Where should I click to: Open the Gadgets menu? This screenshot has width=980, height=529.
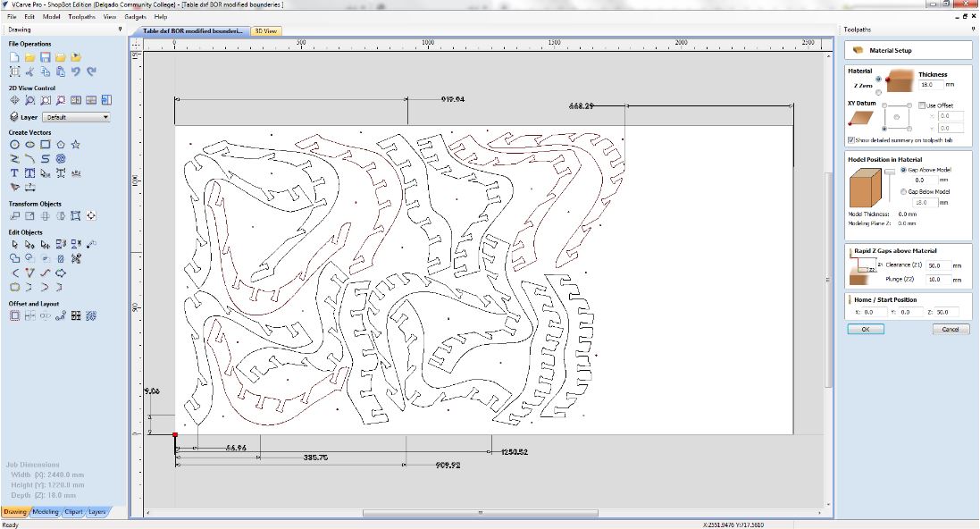135,17
